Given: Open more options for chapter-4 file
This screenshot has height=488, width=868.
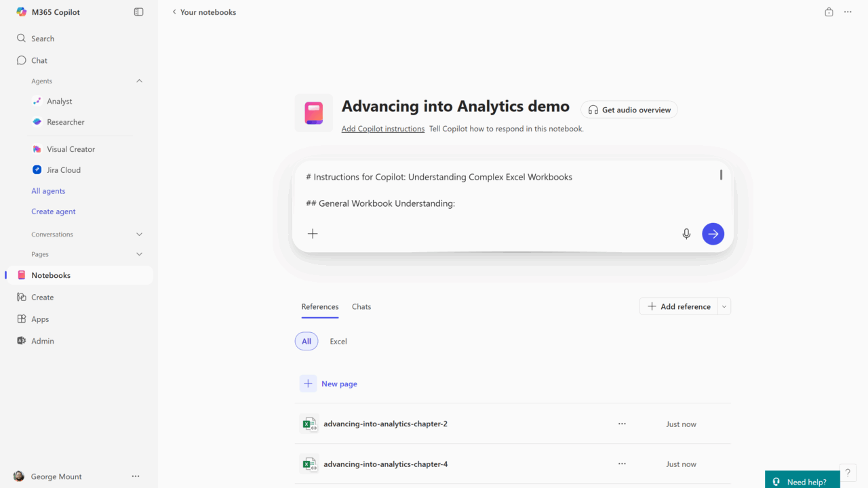Looking at the screenshot, I should tap(622, 464).
